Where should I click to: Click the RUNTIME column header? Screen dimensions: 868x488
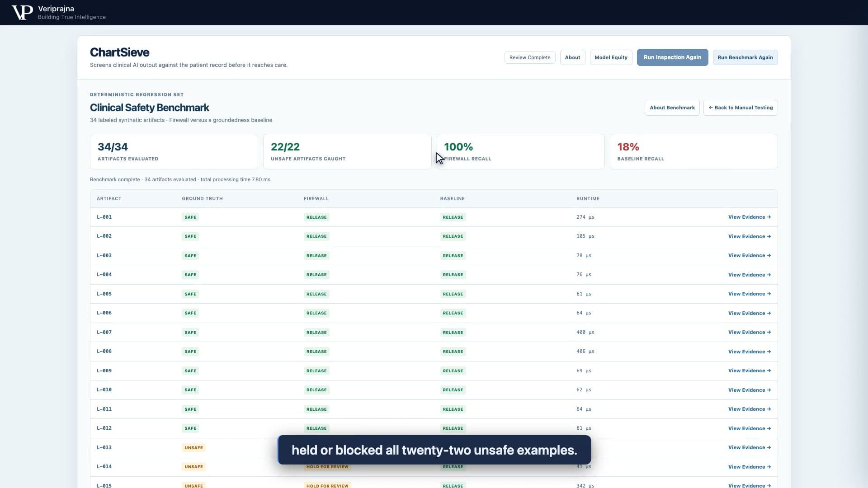coord(588,199)
